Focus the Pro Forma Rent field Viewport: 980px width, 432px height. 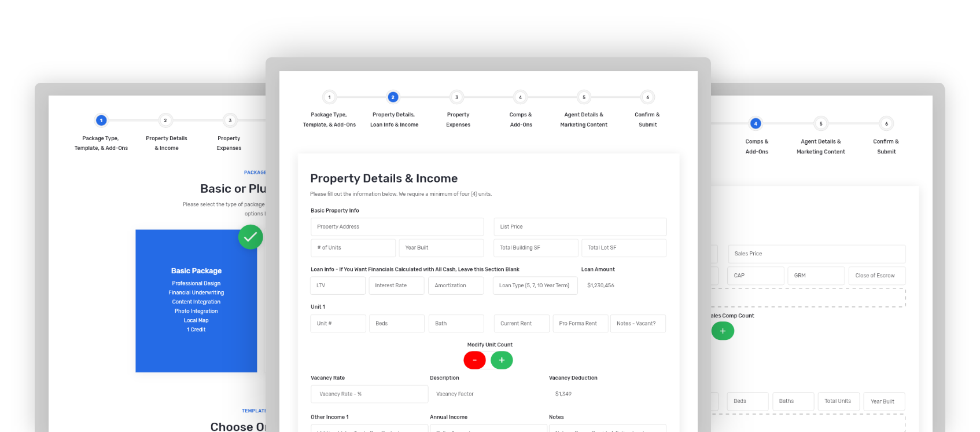(x=580, y=323)
